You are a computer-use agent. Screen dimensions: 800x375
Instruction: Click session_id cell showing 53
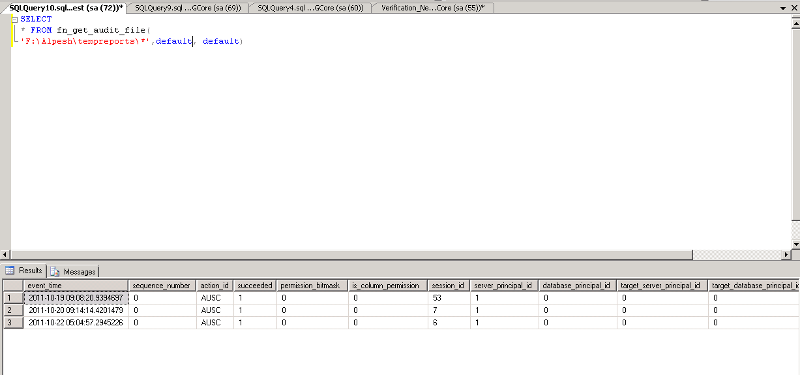click(x=448, y=297)
